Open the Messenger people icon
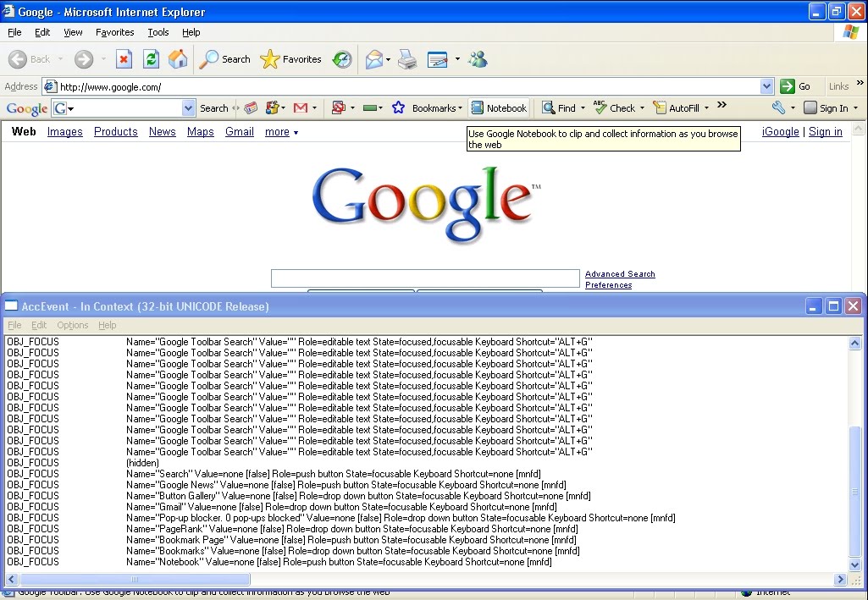The image size is (868, 600). click(x=478, y=59)
